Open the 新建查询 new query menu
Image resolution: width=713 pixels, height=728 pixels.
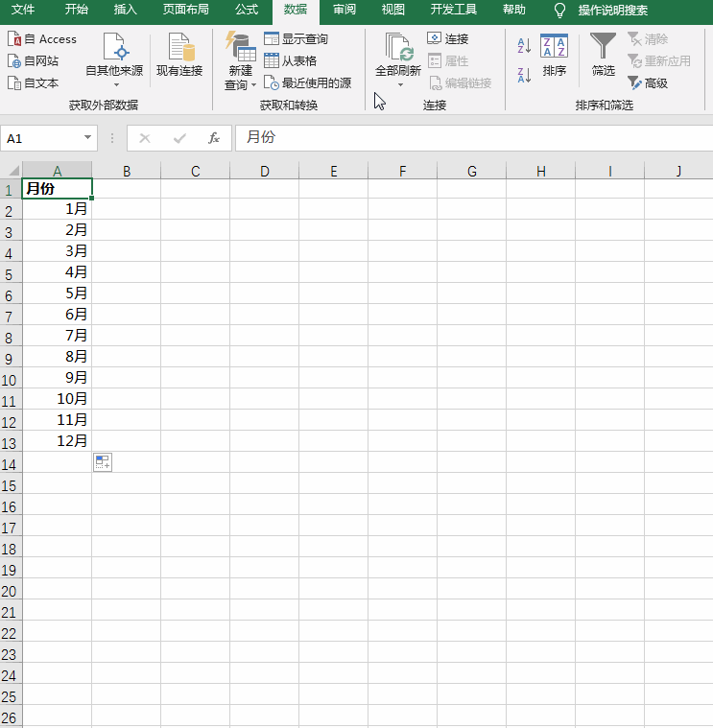pos(240,60)
